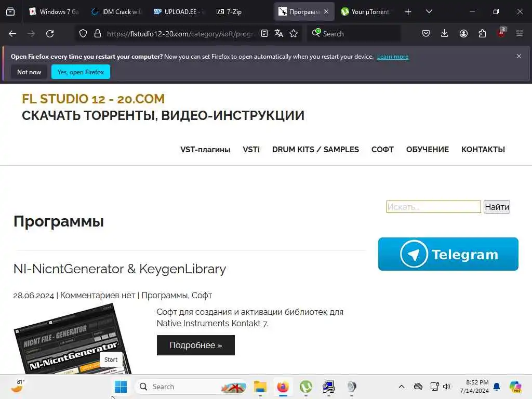
Task: Open the Подробнее » read-more button
Action: click(196, 345)
